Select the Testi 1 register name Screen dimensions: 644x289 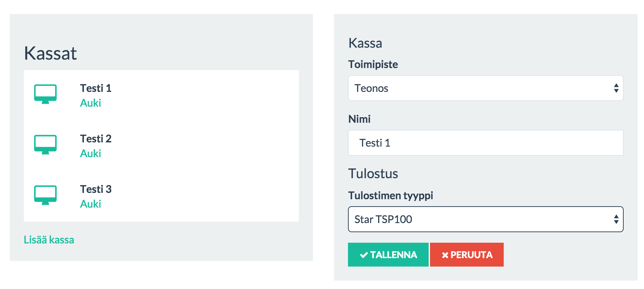96,88
